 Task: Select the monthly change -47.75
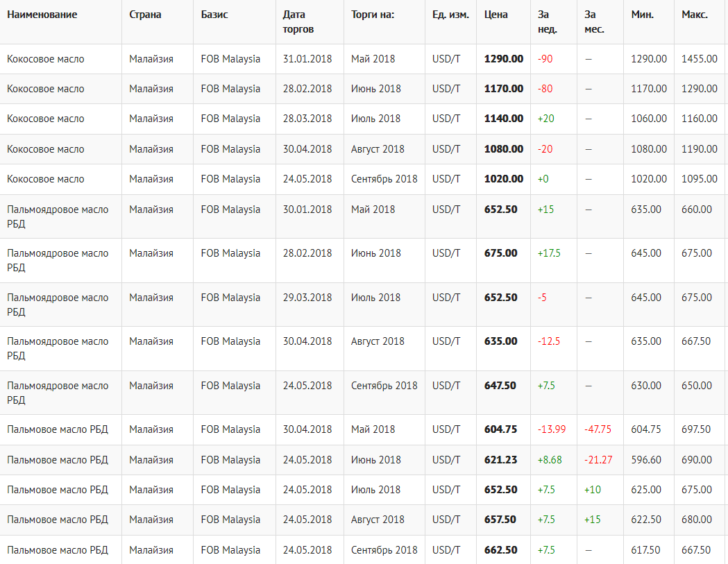[598, 429]
